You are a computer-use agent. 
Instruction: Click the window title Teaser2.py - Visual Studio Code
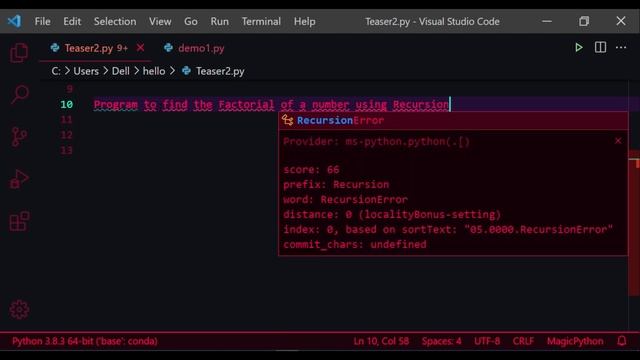(x=432, y=21)
